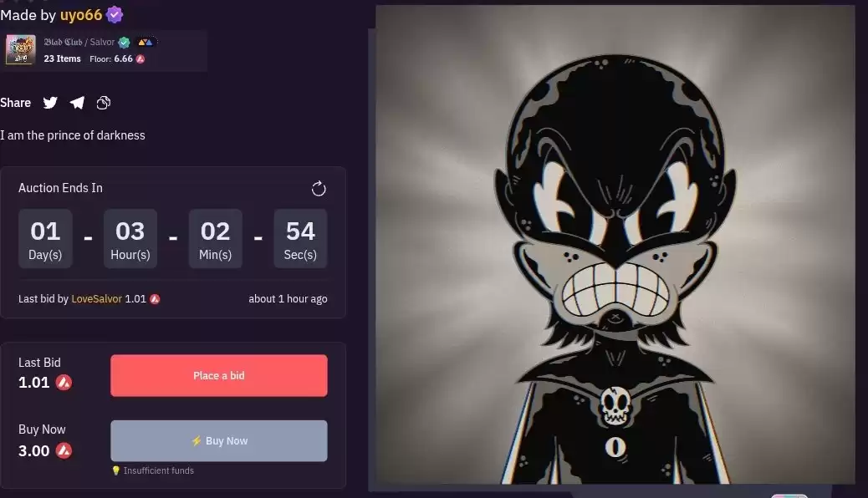Click the green verified badge next to Salvor
868x498 pixels.
point(124,43)
